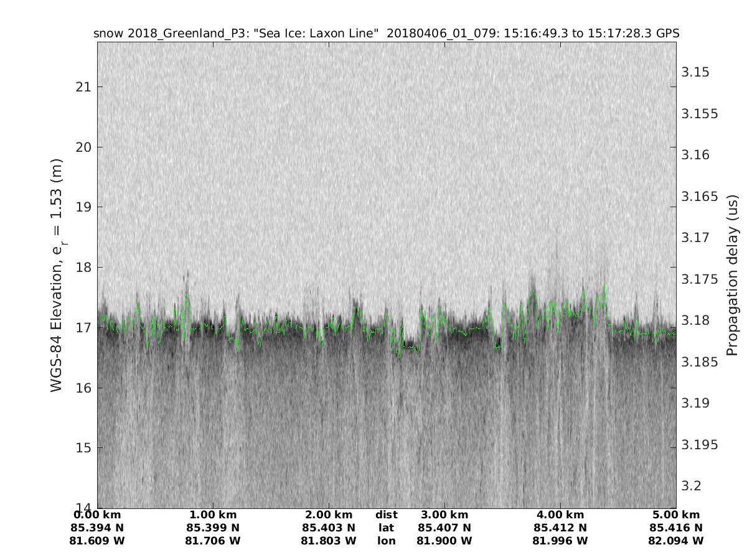Click the 18 elevation tick label
The image size is (747, 560).
tap(83, 268)
